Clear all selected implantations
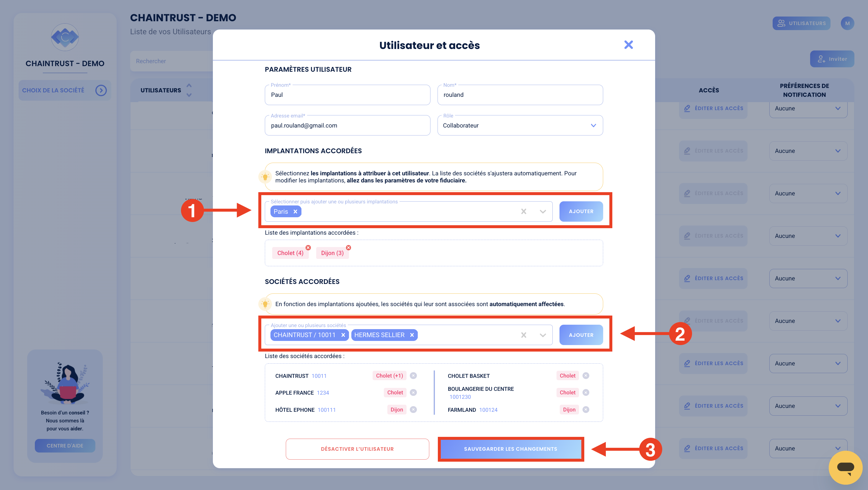Screen dimensions: 868x490 [x=524, y=211]
